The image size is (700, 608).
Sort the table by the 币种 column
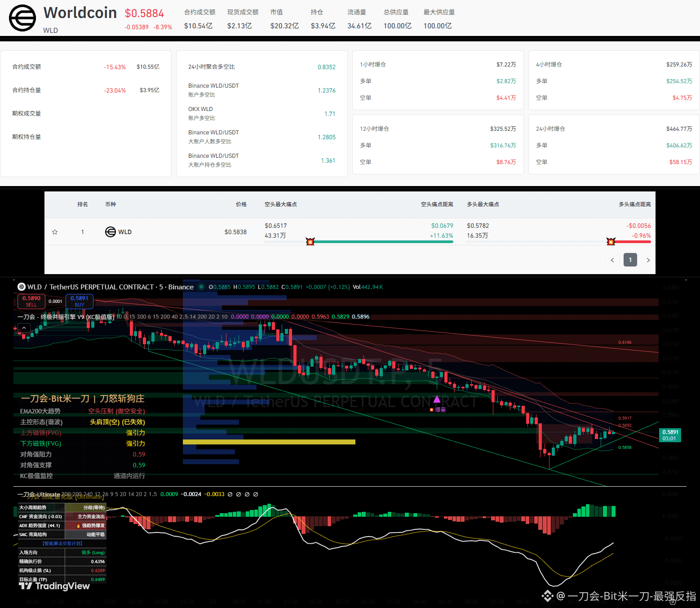[111, 204]
